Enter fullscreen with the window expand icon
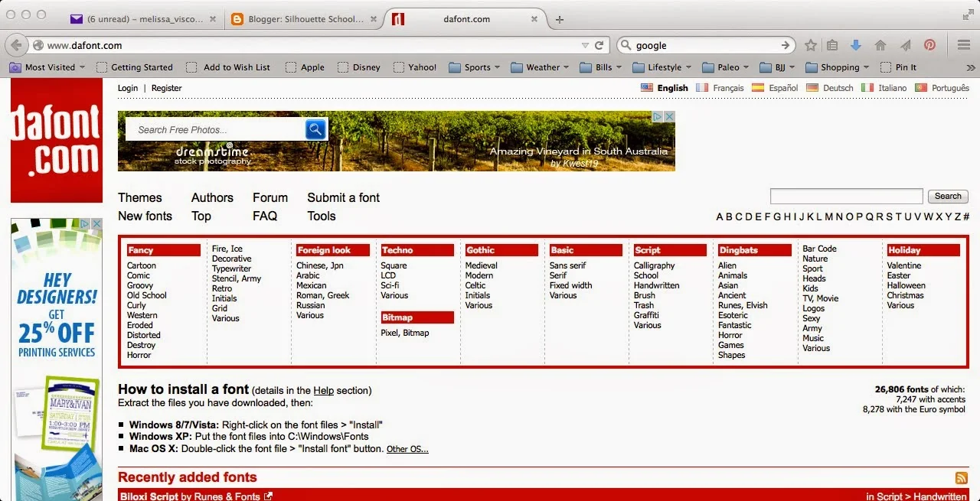980x501 pixels. pos(968,15)
